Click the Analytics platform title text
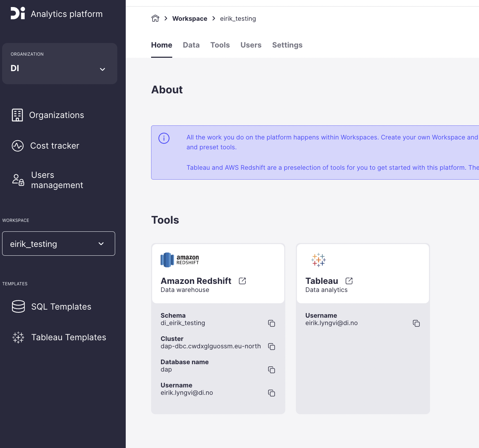The image size is (479, 448). (67, 14)
